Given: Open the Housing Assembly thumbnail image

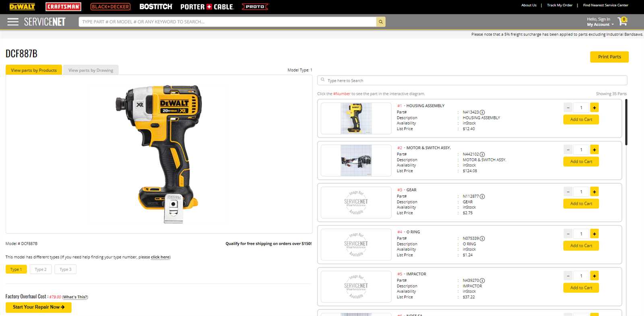Looking at the screenshot, I should point(356,118).
